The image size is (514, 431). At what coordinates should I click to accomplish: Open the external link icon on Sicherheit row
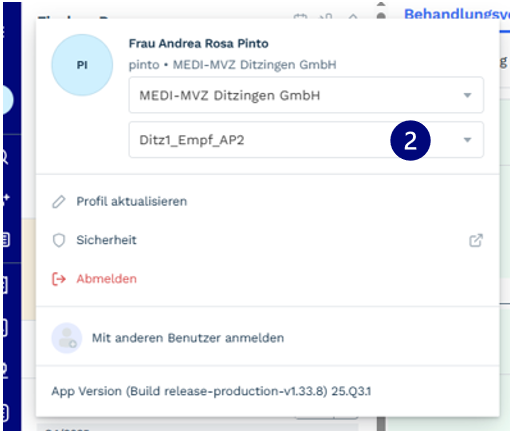point(476,240)
